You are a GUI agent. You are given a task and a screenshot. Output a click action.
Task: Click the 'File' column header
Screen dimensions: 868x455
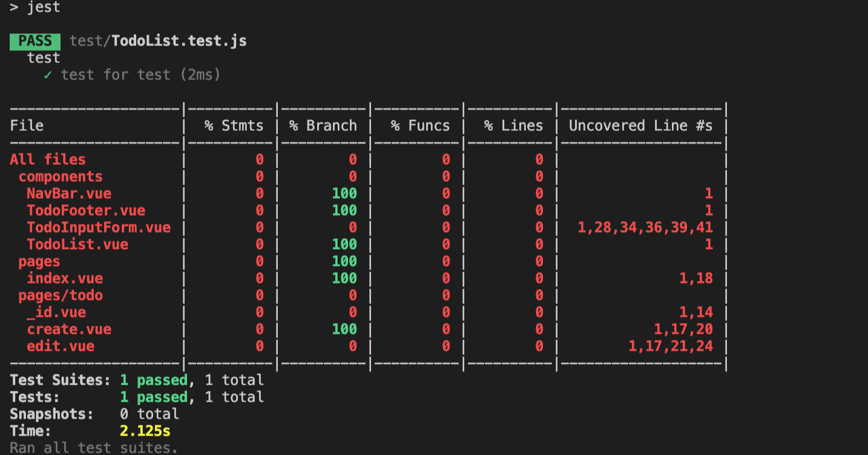pyautogui.click(x=27, y=125)
